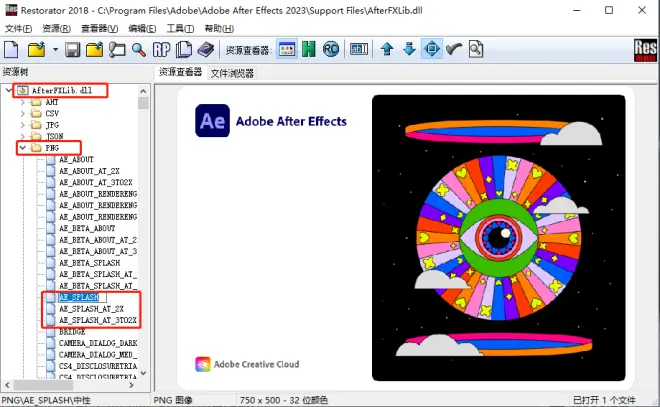The height and width of the screenshot is (407, 660).
Task: Open the dropdown arrow beside Open icon
Action: coord(55,50)
